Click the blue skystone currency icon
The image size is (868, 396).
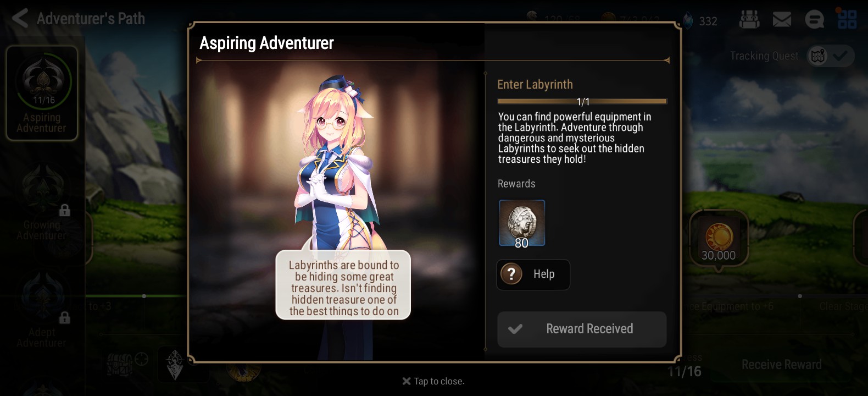tap(688, 21)
